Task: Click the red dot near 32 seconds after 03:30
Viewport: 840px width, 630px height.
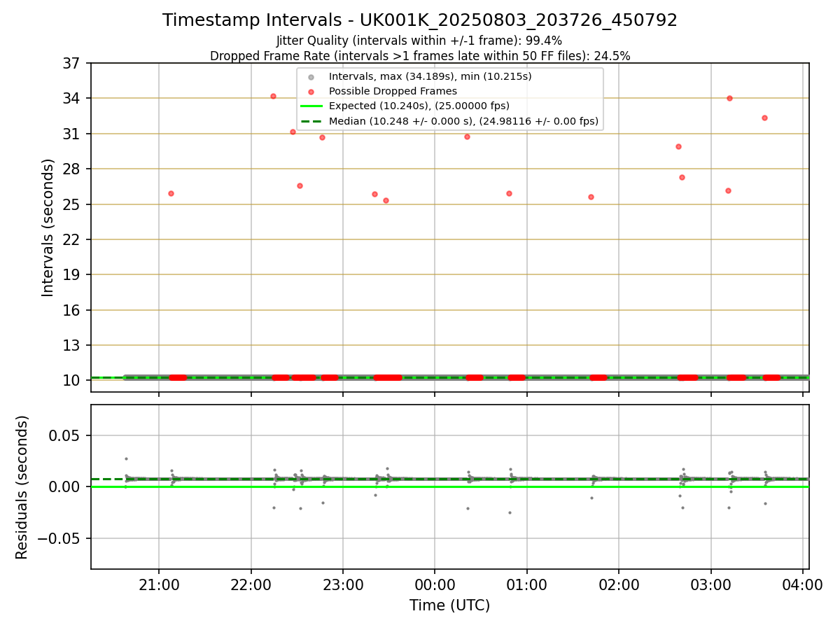Action: pyautogui.click(x=764, y=118)
